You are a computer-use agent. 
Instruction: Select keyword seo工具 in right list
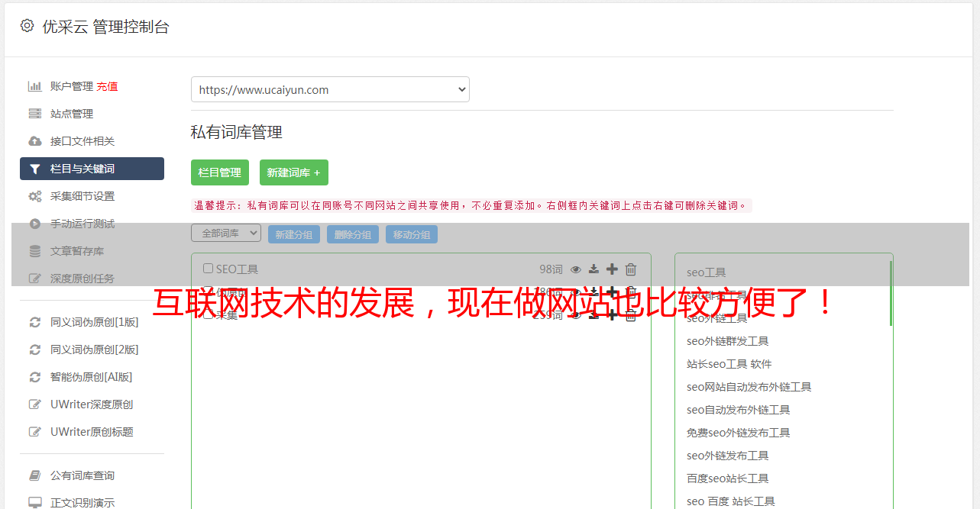coord(707,272)
